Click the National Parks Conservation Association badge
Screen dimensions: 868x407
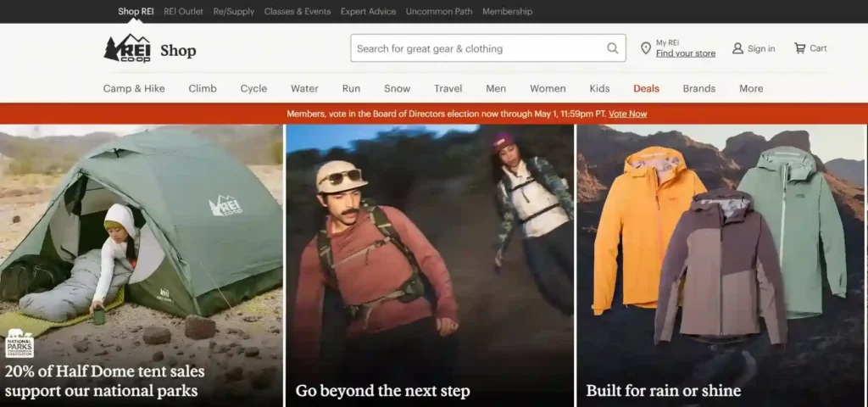tap(19, 343)
